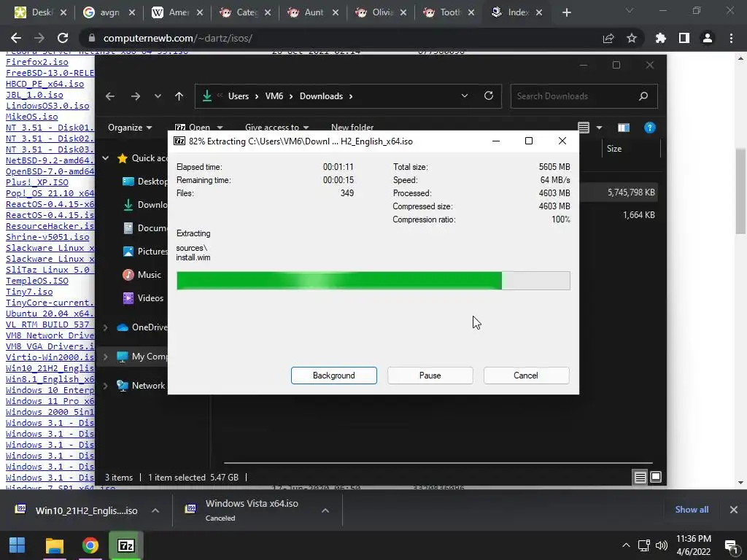Switch to the Olivia tab

[381, 12]
